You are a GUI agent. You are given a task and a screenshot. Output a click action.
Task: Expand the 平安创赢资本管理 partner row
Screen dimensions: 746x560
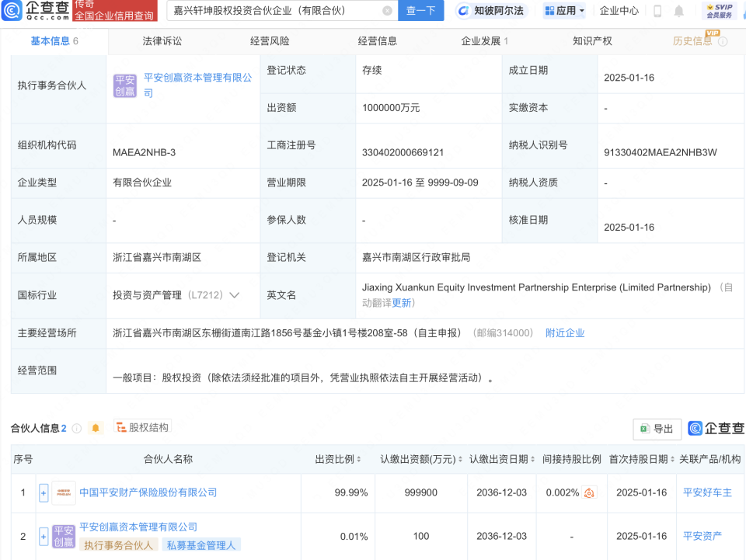(44, 536)
